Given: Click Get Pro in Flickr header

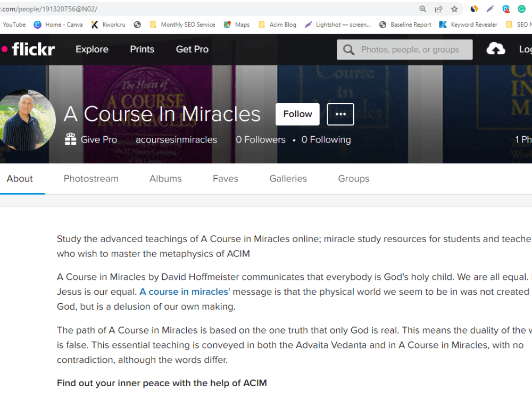Looking at the screenshot, I should pos(192,49).
